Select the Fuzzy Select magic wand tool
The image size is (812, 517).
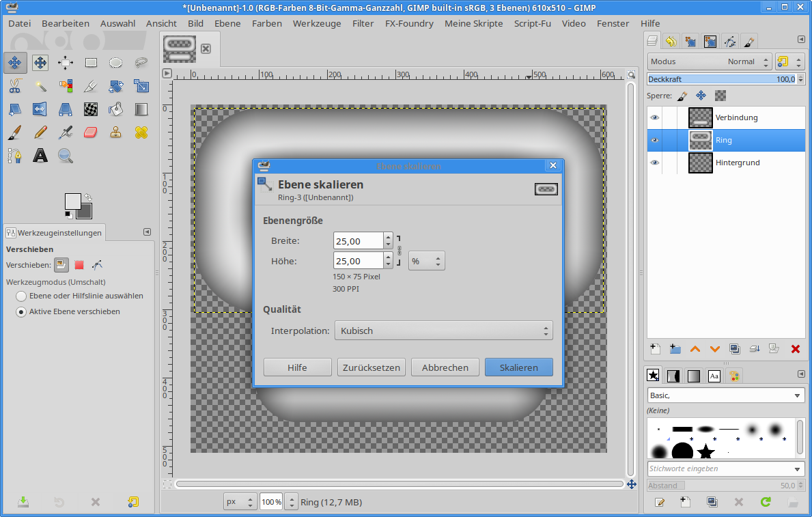(40, 86)
